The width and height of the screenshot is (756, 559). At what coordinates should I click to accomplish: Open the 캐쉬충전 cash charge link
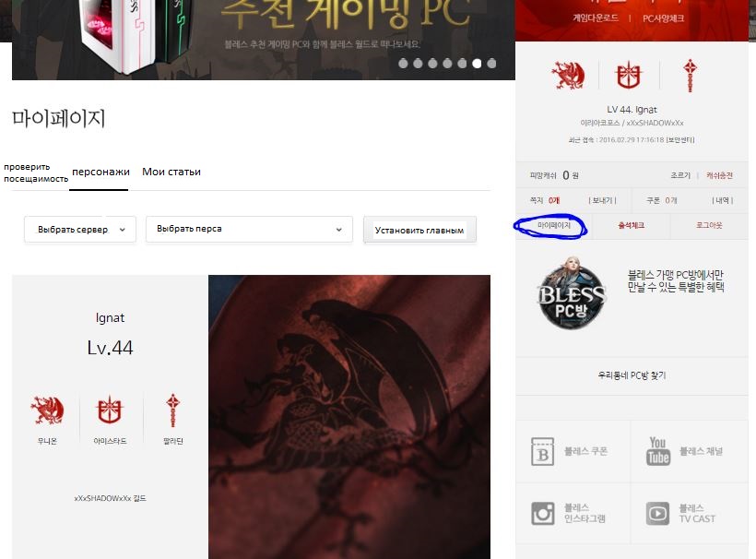719,175
